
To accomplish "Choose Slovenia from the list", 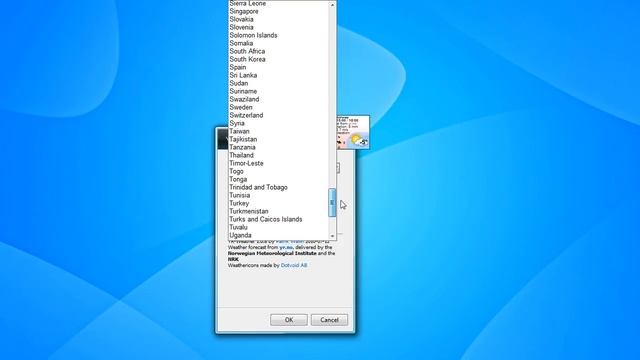I will pyautogui.click(x=278, y=27).
